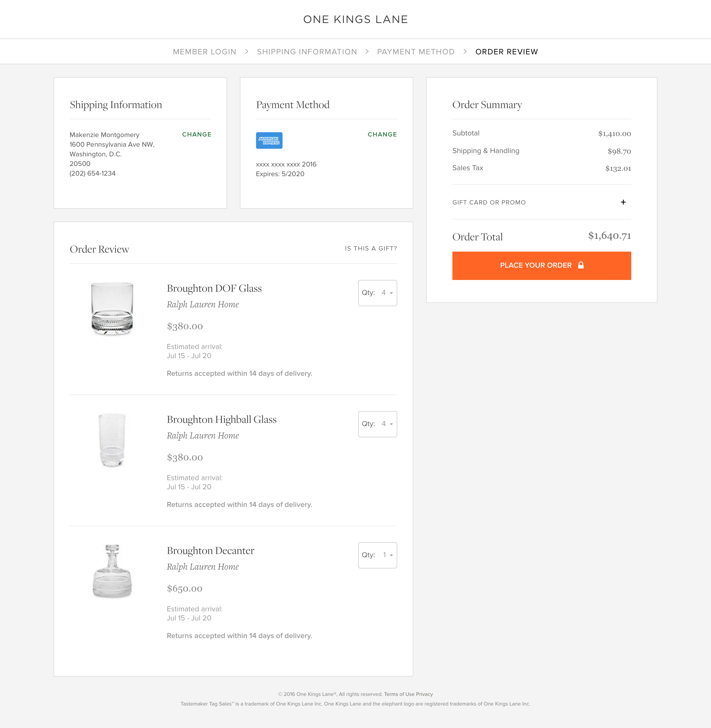Toggle the Is This a Gift option

pyautogui.click(x=370, y=249)
